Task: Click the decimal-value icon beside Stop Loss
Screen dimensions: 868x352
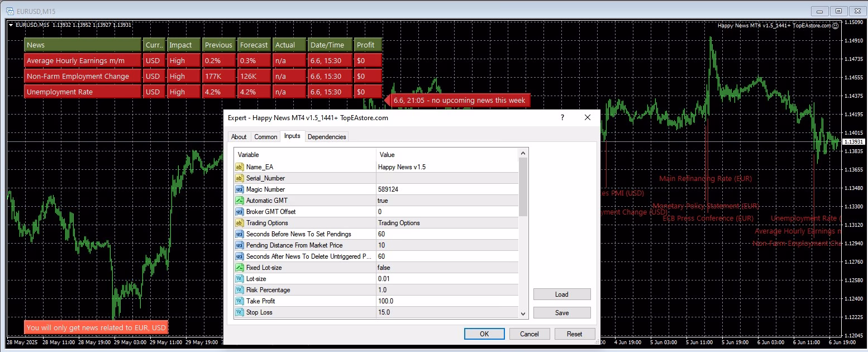Action: click(x=239, y=312)
